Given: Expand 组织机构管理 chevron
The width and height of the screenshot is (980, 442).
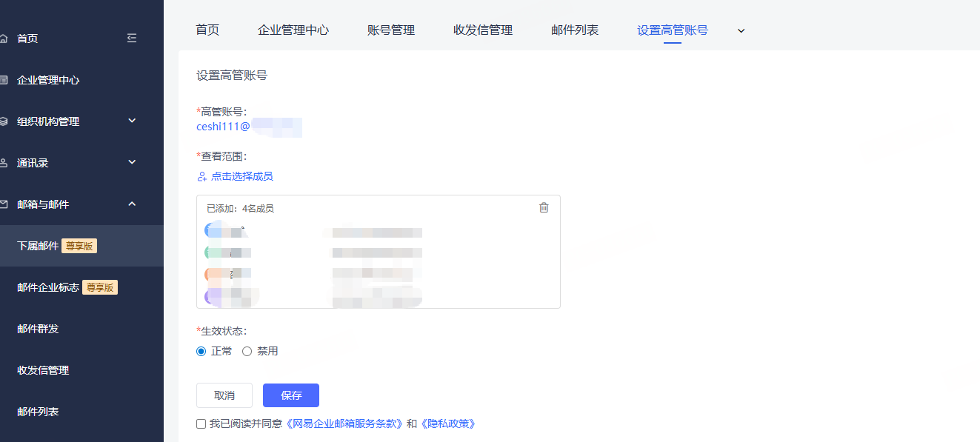Looking at the screenshot, I should click(x=132, y=121).
